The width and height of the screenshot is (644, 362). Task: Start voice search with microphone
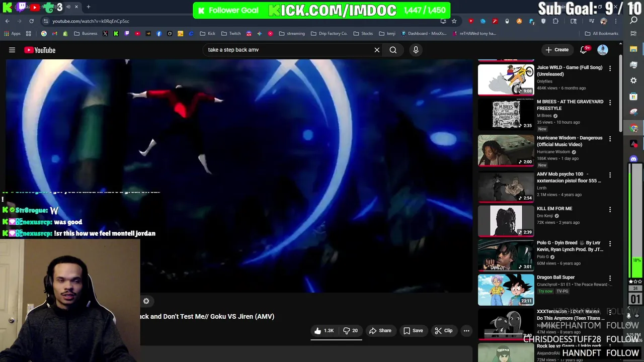pos(416,50)
